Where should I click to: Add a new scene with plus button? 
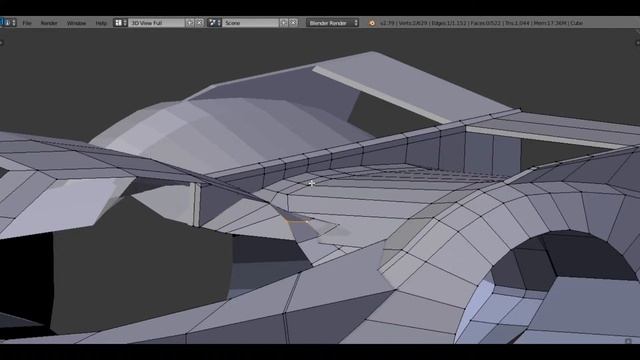pyautogui.click(x=284, y=23)
